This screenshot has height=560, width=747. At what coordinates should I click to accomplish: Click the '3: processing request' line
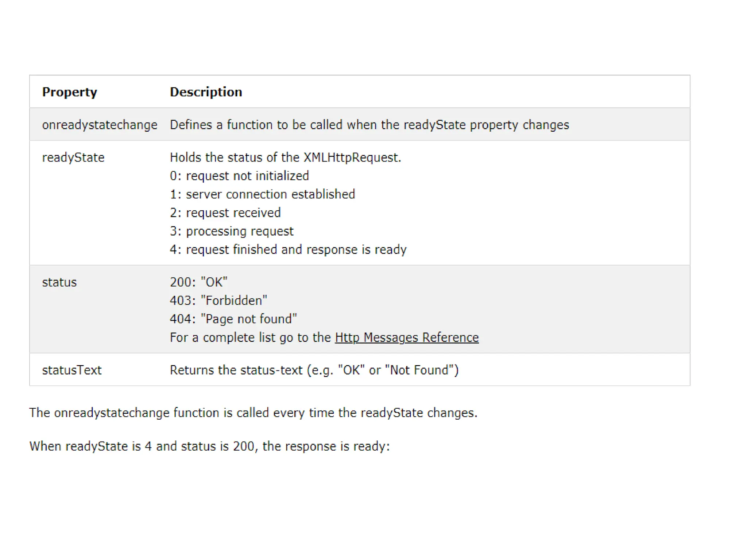pos(231,231)
